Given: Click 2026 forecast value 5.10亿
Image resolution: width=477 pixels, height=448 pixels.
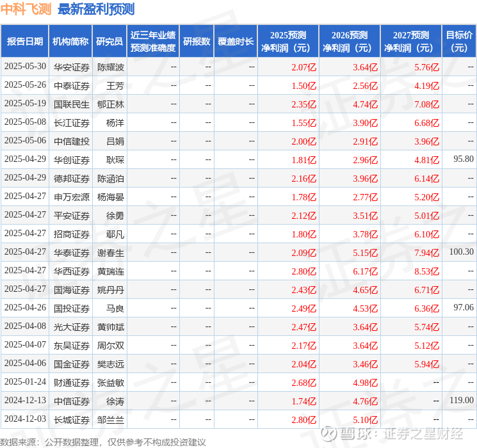Looking at the screenshot, I should click(366, 420).
